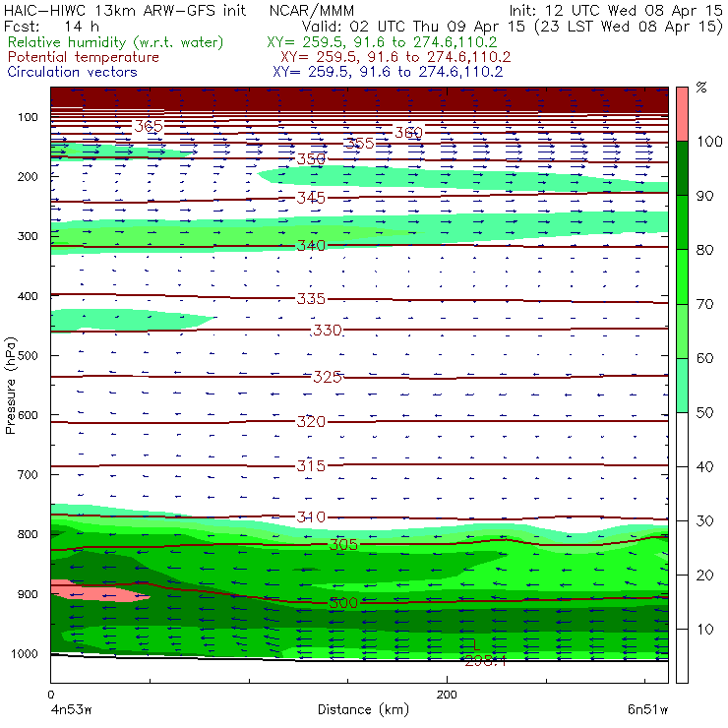The height and width of the screenshot is (728, 728).
Task: Click the colorbar label 50
Action: (x=704, y=413)
